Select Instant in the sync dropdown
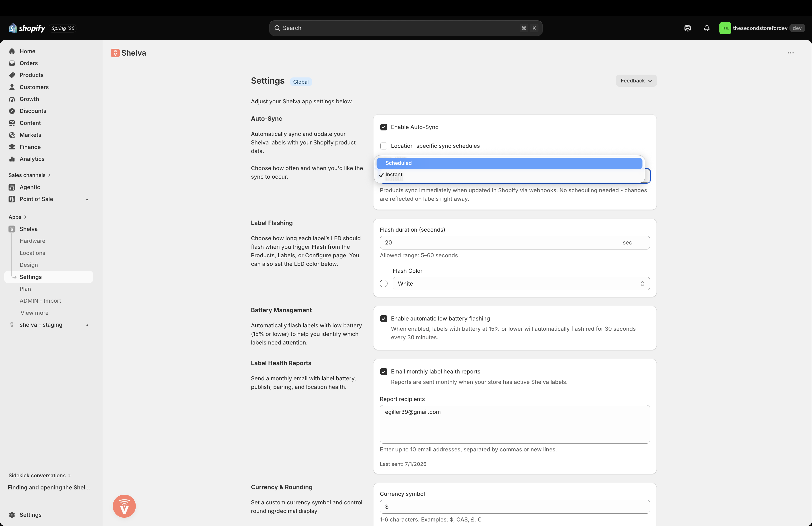 [509, 174]
